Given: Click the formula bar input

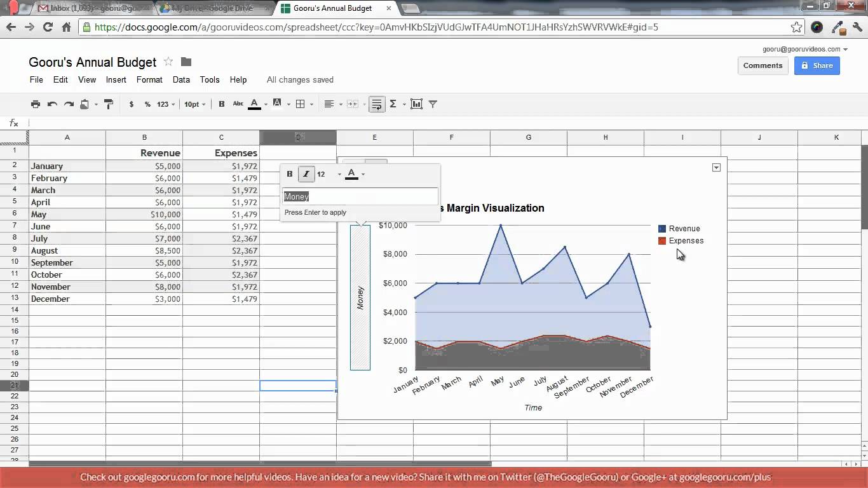Looking at the screenshot, I should click(445, 123).
